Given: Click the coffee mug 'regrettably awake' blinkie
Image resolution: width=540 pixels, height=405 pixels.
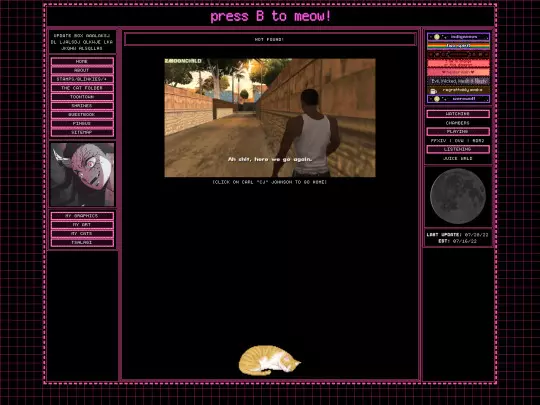Looking at the screenshot, I should pyautogui.click(x=458, y=90).
